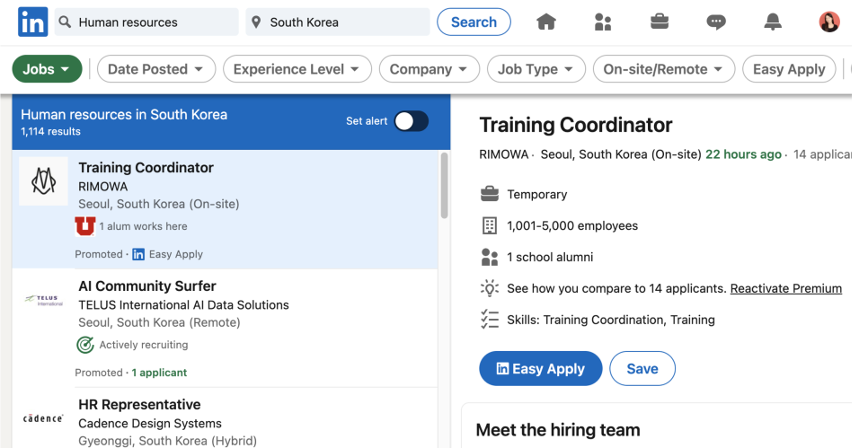This screenshot has width=868, height=448.
Task: Expand the Job Type filter
Action: 536,69
